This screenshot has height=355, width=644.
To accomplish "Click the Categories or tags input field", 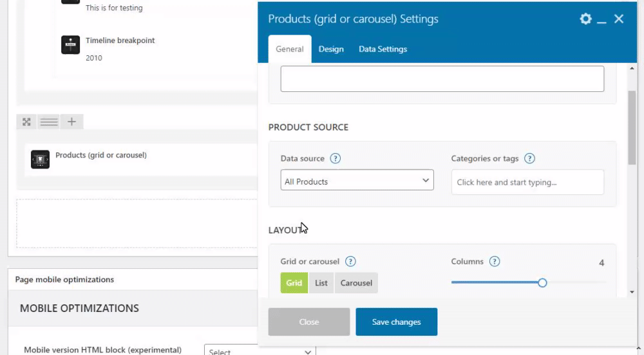I will coord(527,182).
